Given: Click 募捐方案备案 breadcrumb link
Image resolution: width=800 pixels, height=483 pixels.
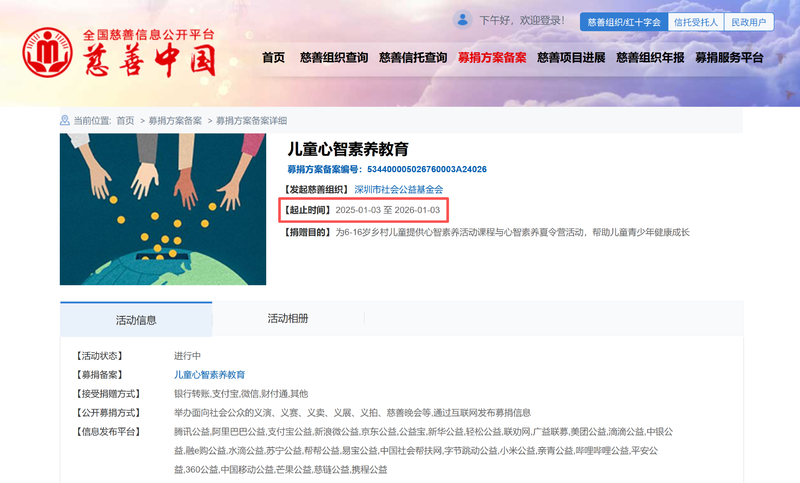Looking at the screenshot, I should point(175,121).
